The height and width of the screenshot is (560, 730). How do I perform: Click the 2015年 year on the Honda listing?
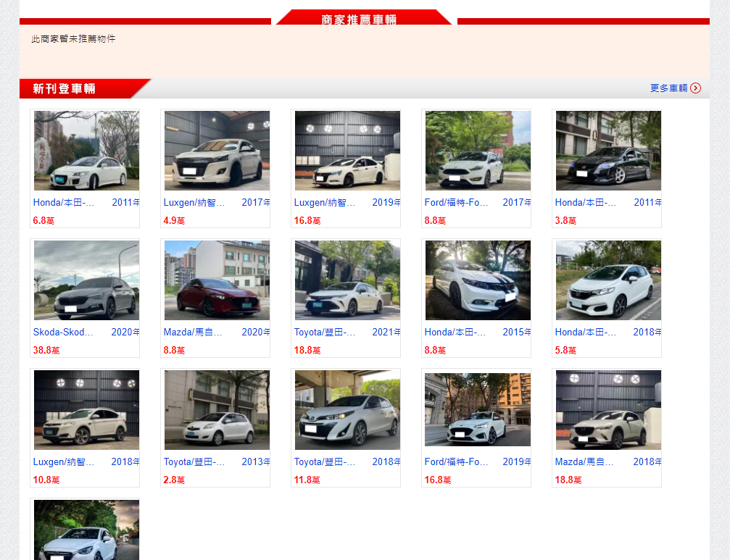(x=517, y=333)
